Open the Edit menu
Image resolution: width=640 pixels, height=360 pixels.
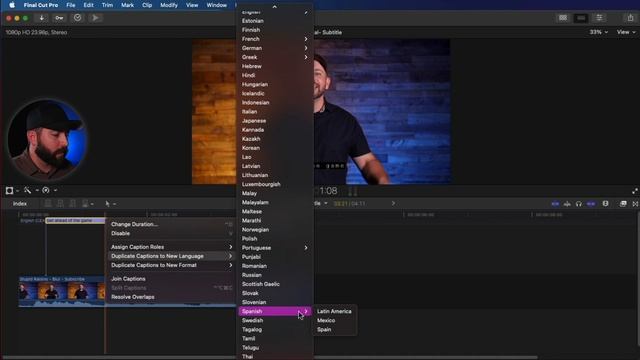click(88, 5)
